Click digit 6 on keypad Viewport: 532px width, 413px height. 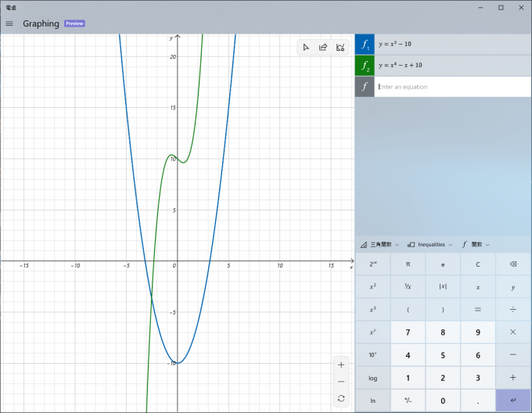(478, 355)
